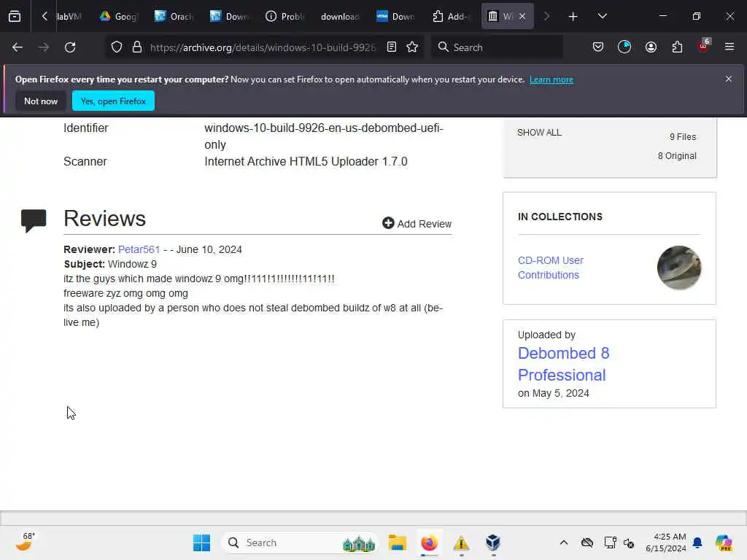Screen dimensions: 747x560
Task: Switch to the Oracle tab
Action: (174, 17)
